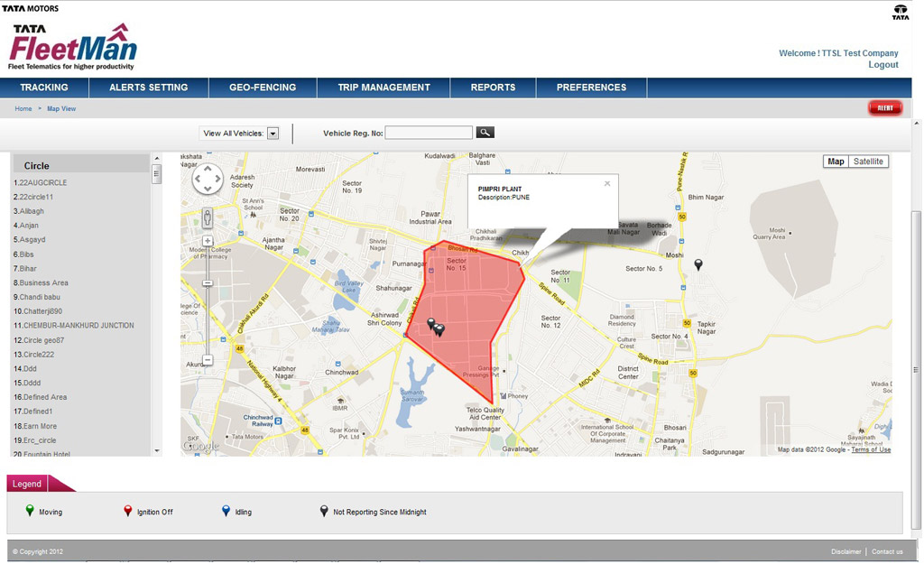Click the Circle list header
924x564 pixels.
point(80,166)
